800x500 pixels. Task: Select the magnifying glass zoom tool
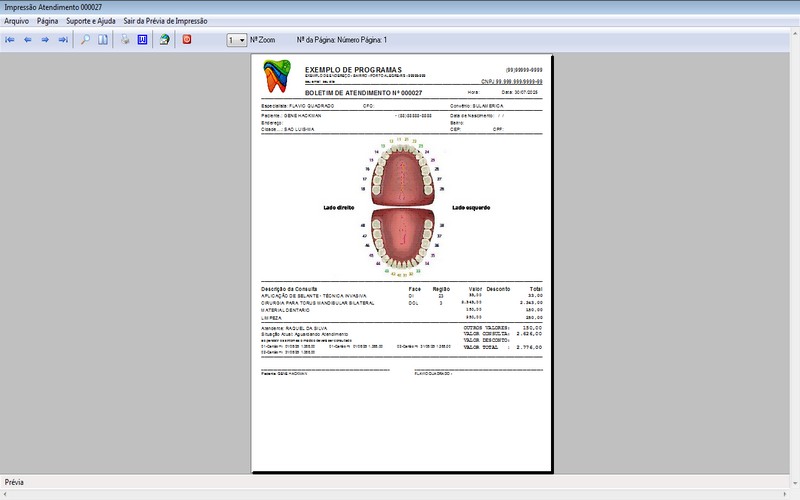(85, 40)
